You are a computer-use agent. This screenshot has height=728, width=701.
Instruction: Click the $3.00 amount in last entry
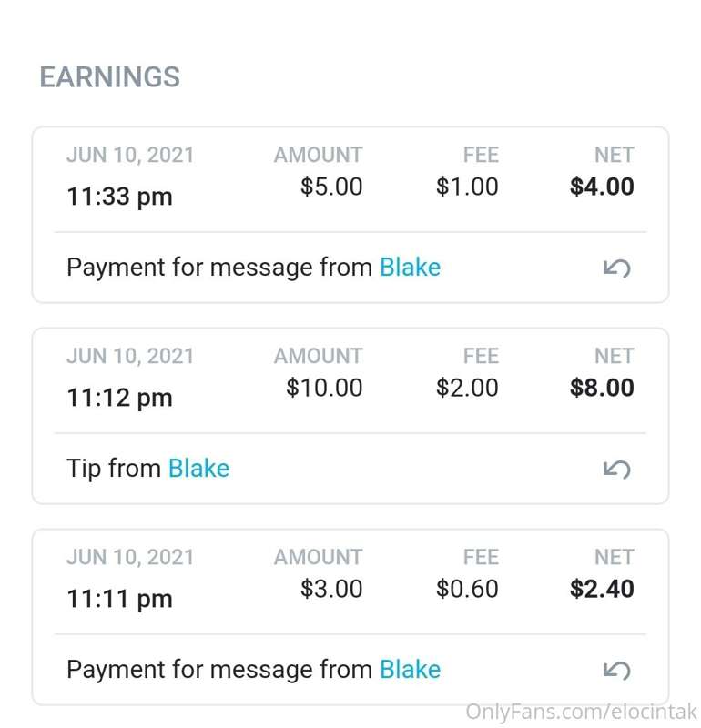[331, 590]
